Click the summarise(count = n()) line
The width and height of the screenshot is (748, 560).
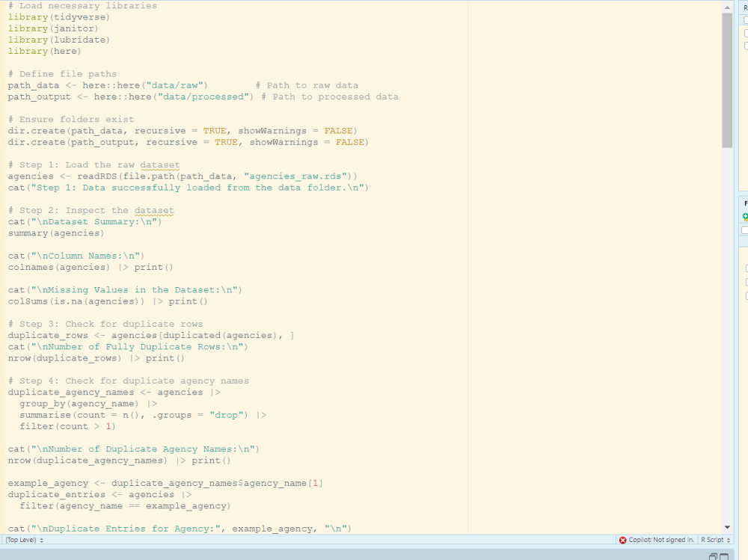(x=143, y=415)
